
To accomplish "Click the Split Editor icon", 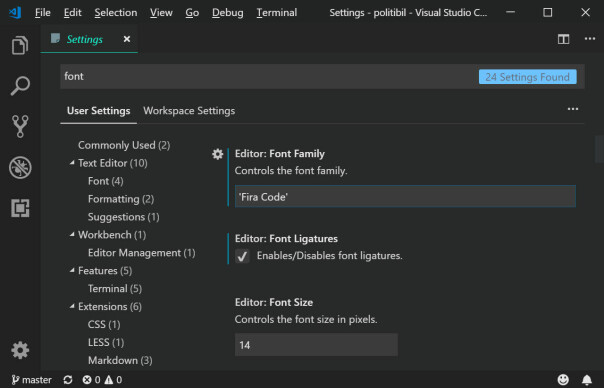I will pyautogui.click(x=563, y=39).
